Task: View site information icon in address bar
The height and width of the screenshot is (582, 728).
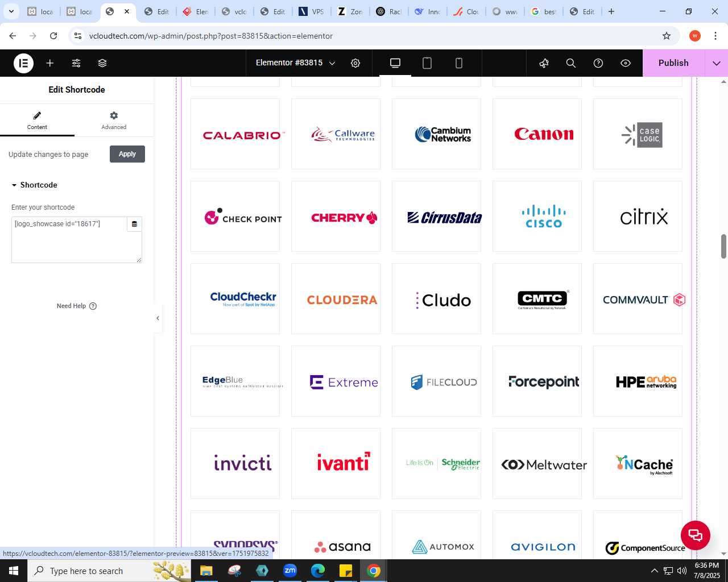Action: (78, 36)
